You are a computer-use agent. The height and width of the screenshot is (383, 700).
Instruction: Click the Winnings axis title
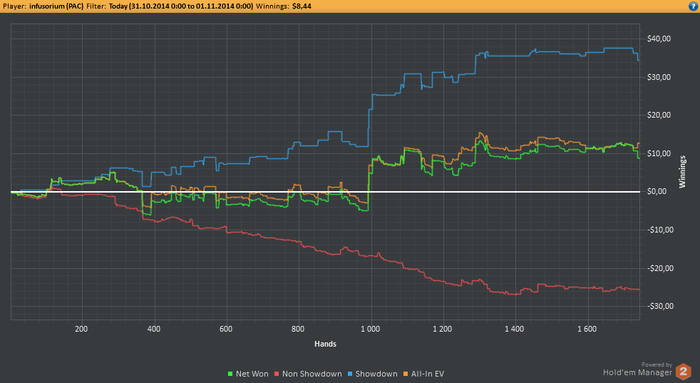(682, 172)
